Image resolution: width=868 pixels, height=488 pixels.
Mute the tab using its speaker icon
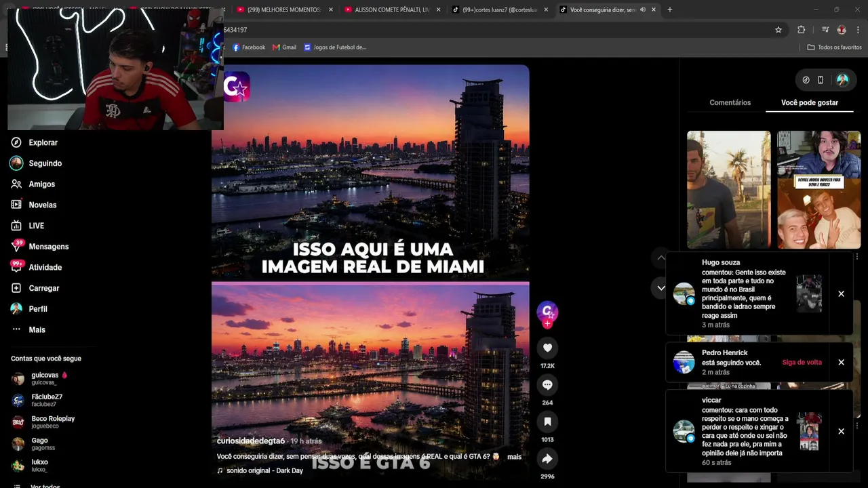[642, 9]
